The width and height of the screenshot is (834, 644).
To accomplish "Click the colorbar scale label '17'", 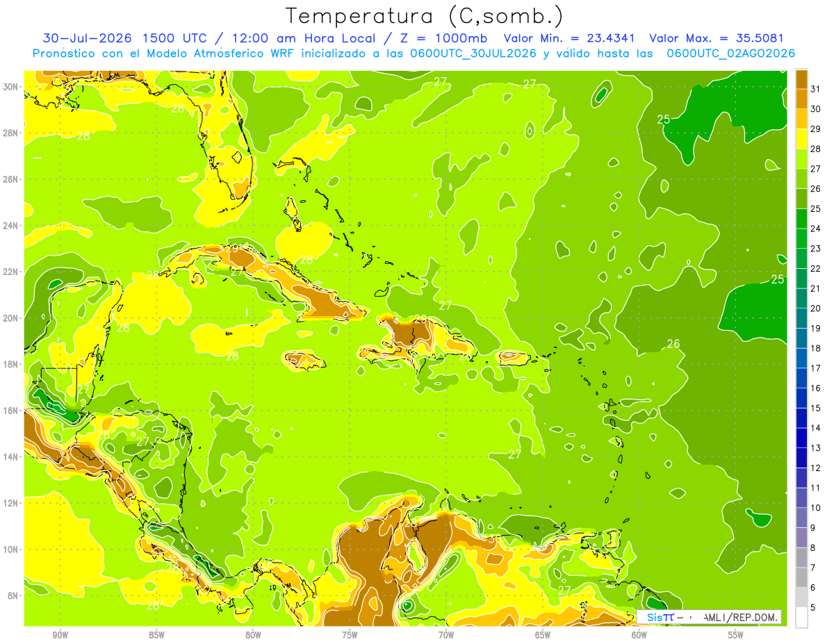I will [815, 368].
